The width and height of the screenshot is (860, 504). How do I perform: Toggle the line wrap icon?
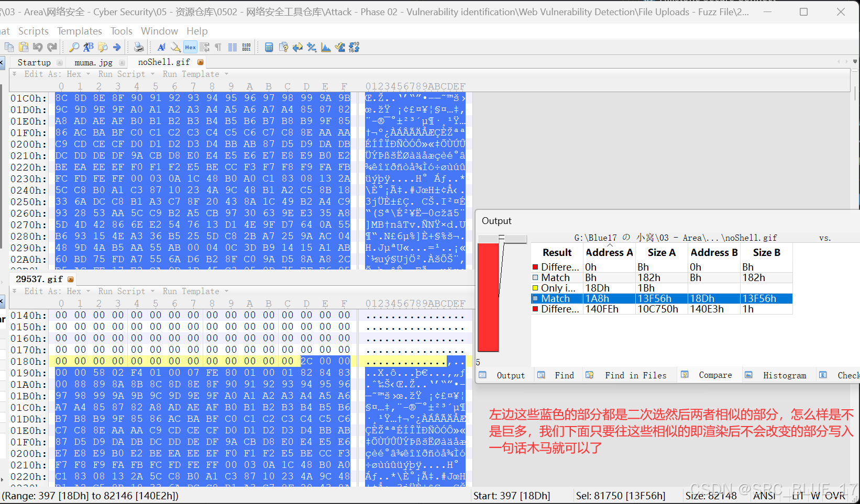204,47
